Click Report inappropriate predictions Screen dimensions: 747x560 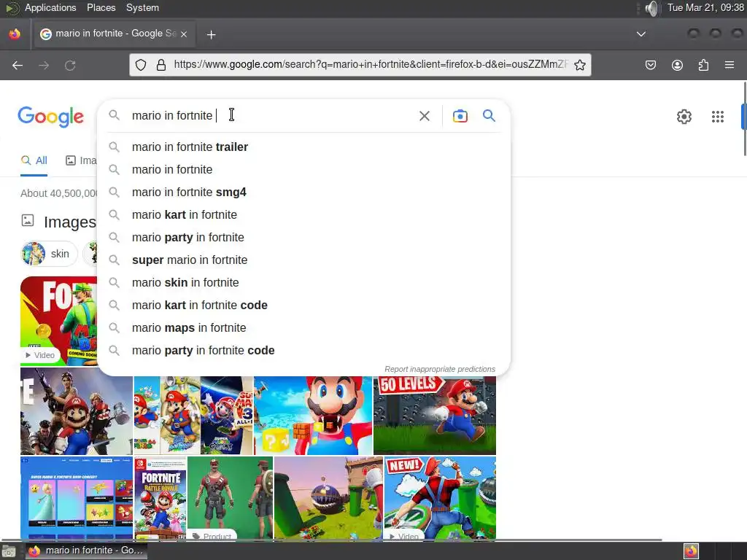tap(440, 369)
